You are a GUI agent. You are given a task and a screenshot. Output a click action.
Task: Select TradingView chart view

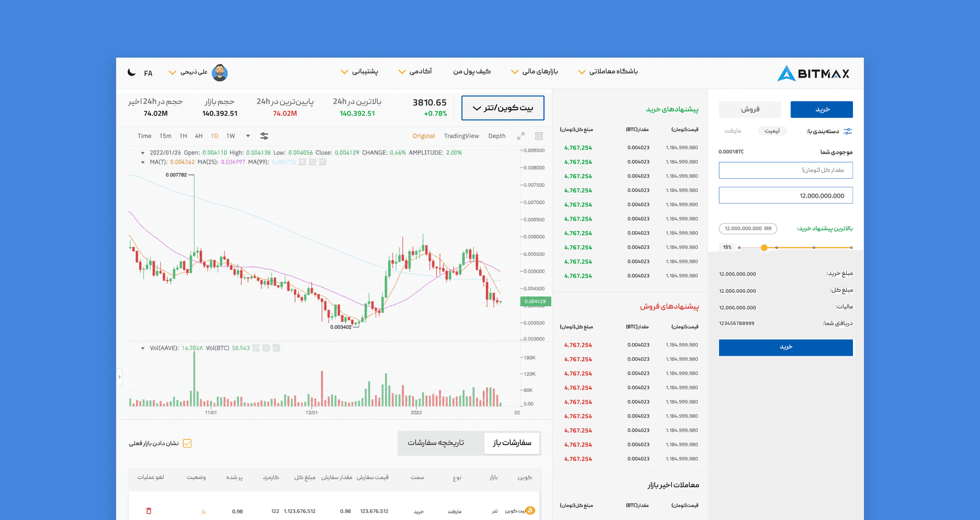(x=461, y=136)
